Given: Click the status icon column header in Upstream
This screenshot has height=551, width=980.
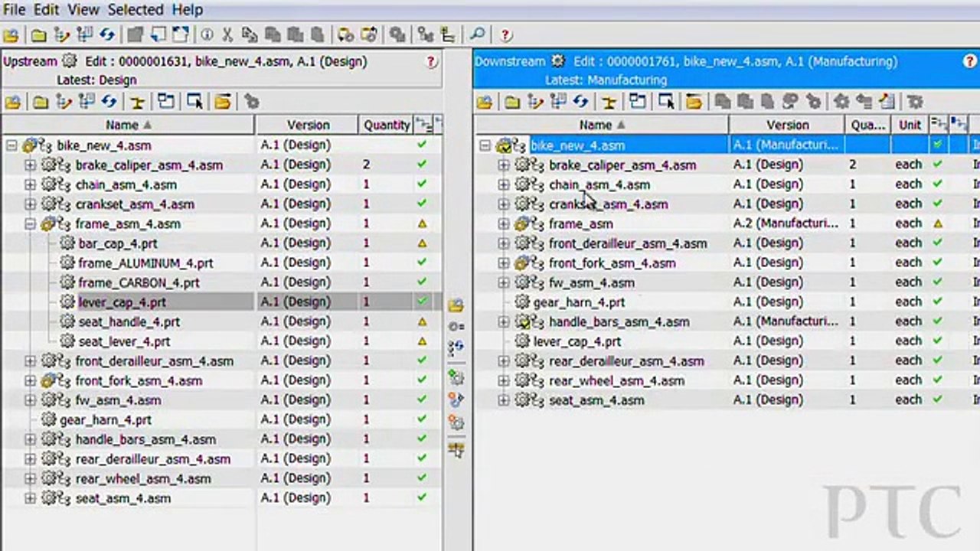Looking at the screenshot, I should (423, 125).
